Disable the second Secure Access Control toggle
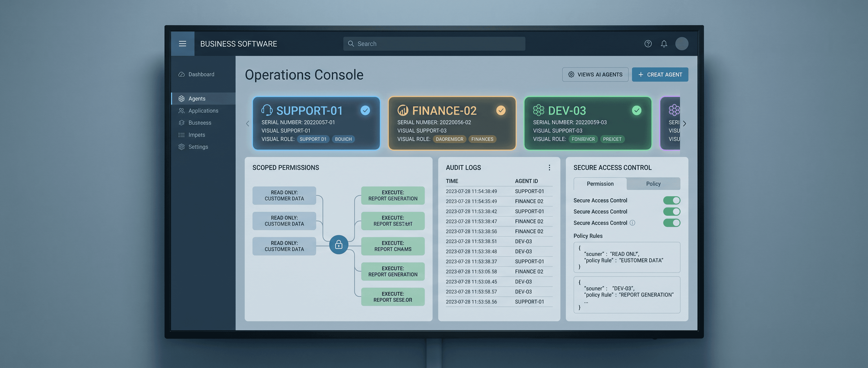The image size is (868, 368). [x=672, y=211]
